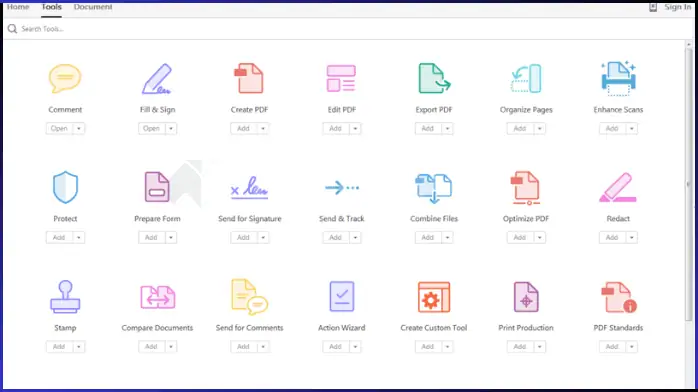Add the Edit PDF tool
This screenshot has height=392, width=698.
coord(336,129)
